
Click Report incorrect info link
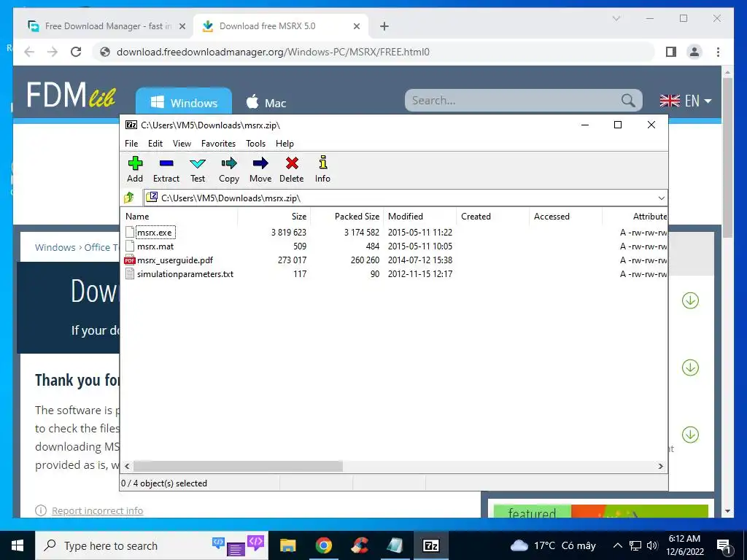(97, 510)
